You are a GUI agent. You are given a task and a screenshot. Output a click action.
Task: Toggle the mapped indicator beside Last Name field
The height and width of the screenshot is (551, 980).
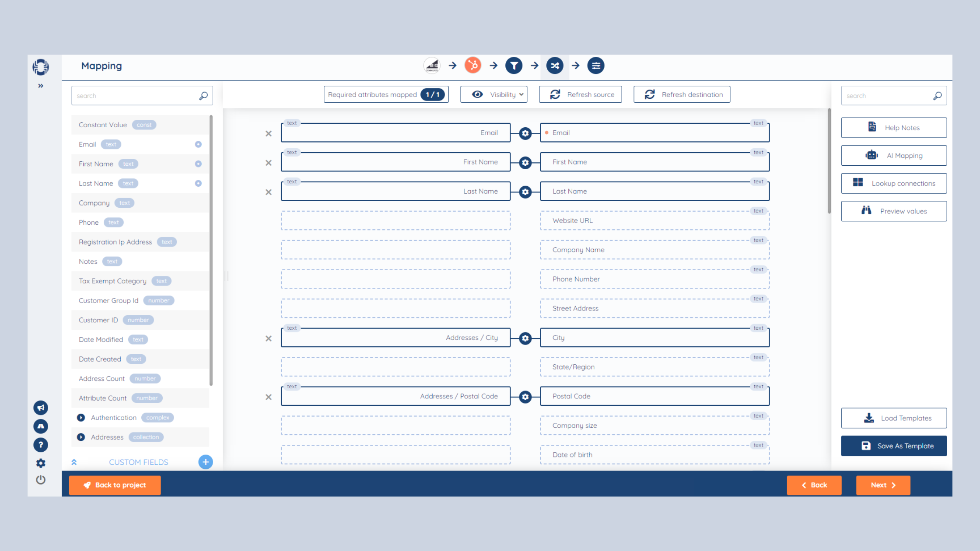pos(198,183)
